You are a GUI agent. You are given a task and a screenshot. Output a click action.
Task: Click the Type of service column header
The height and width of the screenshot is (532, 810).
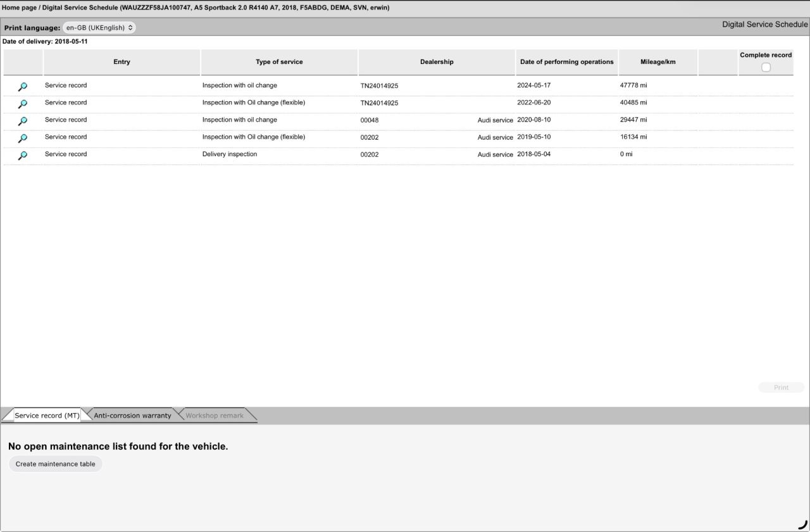[x=279, y=62]
